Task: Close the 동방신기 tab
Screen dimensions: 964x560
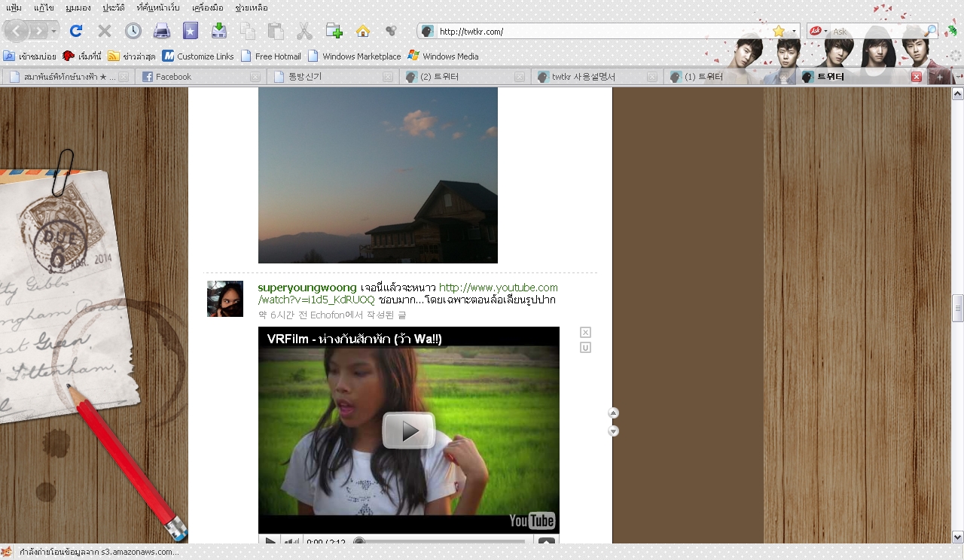Action: click(388, 77)
